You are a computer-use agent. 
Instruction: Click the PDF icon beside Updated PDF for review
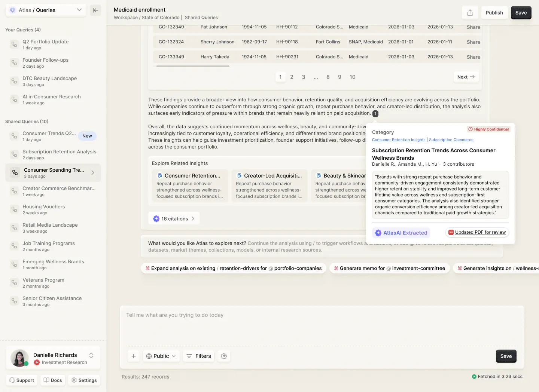click(x=451, y=232)
